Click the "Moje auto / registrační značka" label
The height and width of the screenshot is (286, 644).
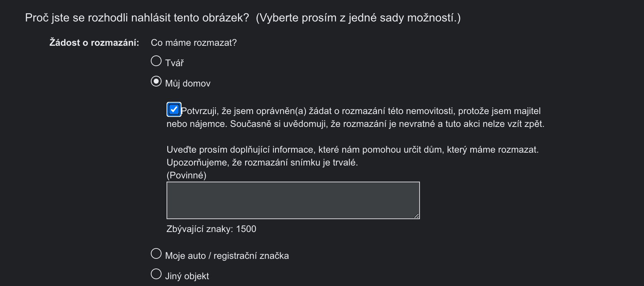click(x=227, y=256)
